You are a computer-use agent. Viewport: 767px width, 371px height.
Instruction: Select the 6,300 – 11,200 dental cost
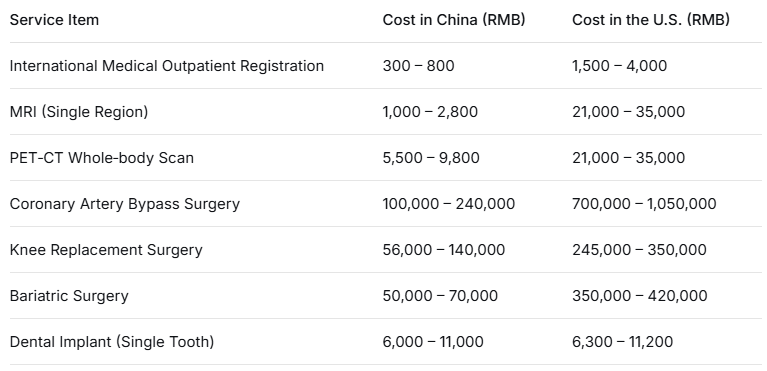[623, 342]
